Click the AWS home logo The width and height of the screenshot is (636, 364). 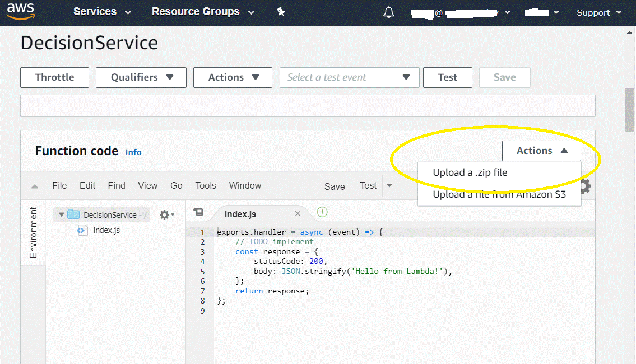[x=21, y=11]
